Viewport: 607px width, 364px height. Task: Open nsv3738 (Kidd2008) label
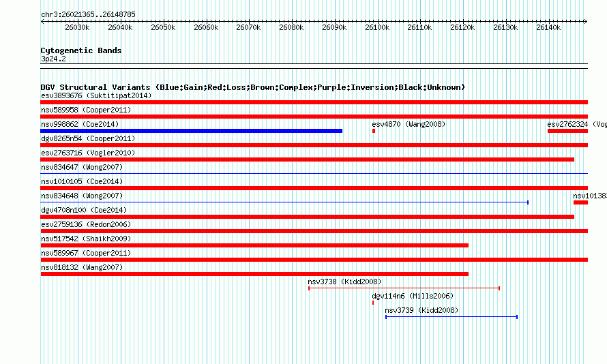click(344, 282)
